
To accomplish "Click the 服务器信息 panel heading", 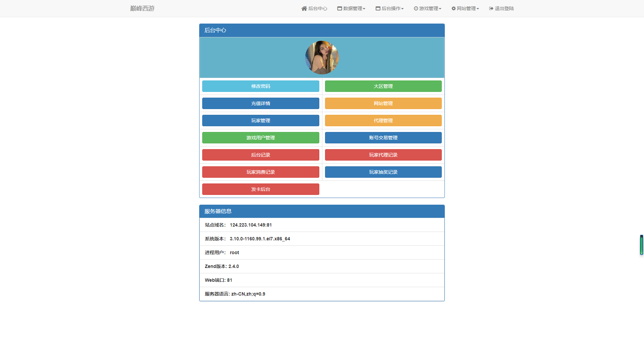I will point(322,211).
